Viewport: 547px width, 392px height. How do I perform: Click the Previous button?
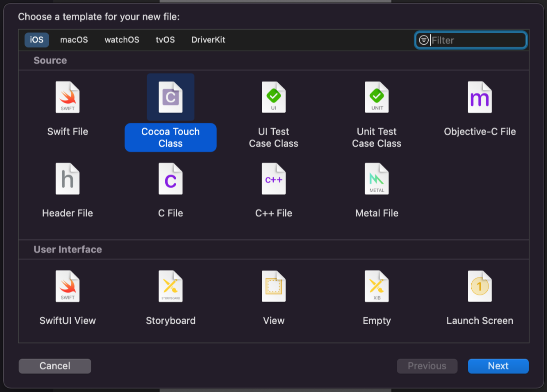click(427, 366)
